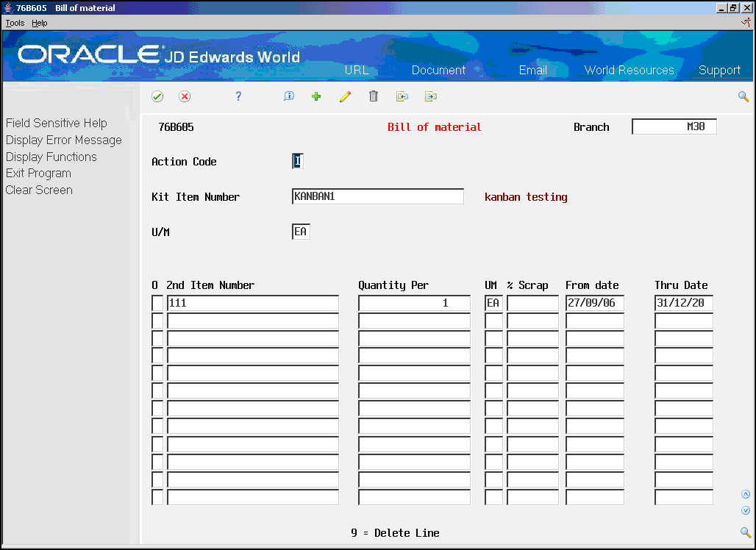The width and height of the screenshot is (756, 550).
Task: Click the next record arrow icon
Action: [430, 96]
